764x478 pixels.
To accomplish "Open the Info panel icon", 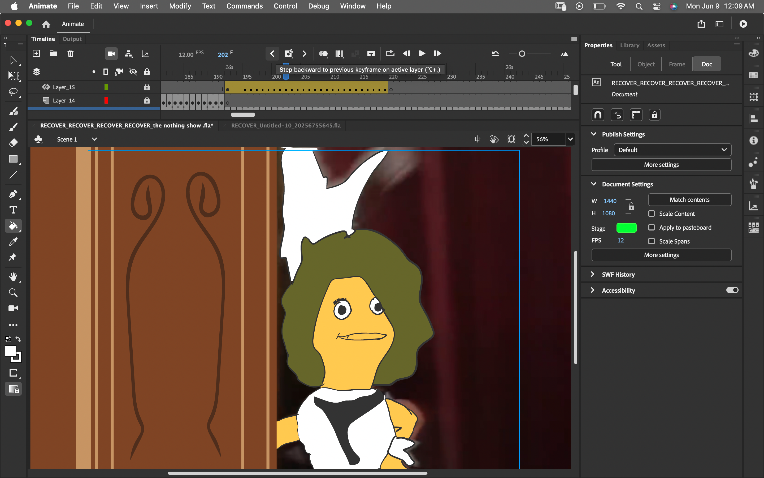I will point(754,140).
